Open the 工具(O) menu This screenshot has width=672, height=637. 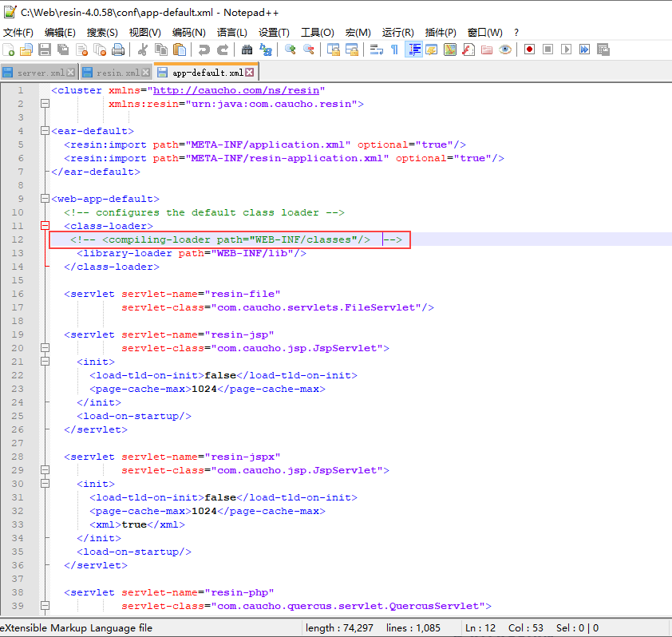pyautogui.click(x=318, y=33)
